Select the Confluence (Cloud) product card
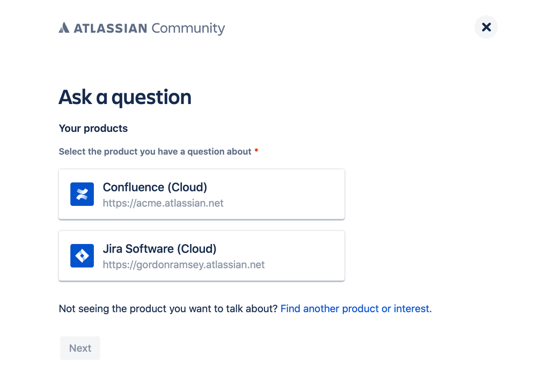The image size is (536, 392). [x=201, y=194]
